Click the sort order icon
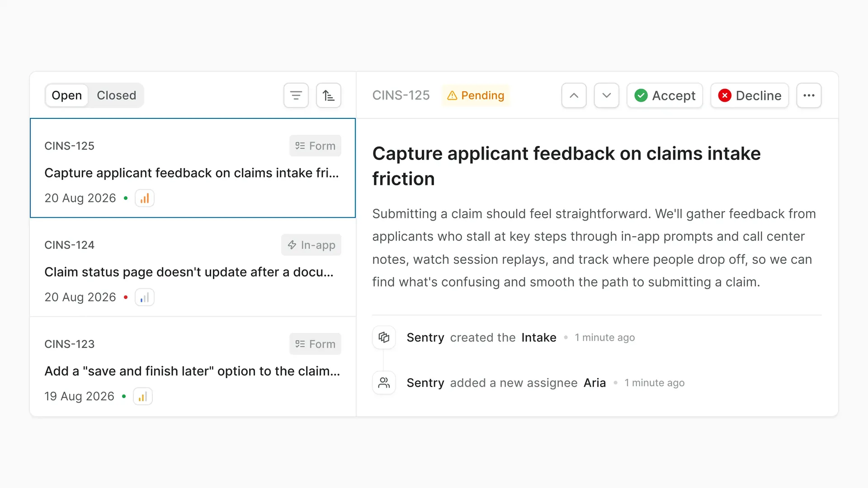This screenshot has width=868, height=488. tap(329, 95)
